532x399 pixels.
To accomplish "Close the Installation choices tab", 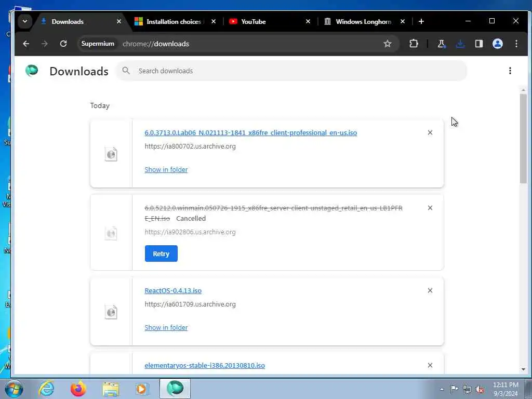I will click(x=214, y=21).
